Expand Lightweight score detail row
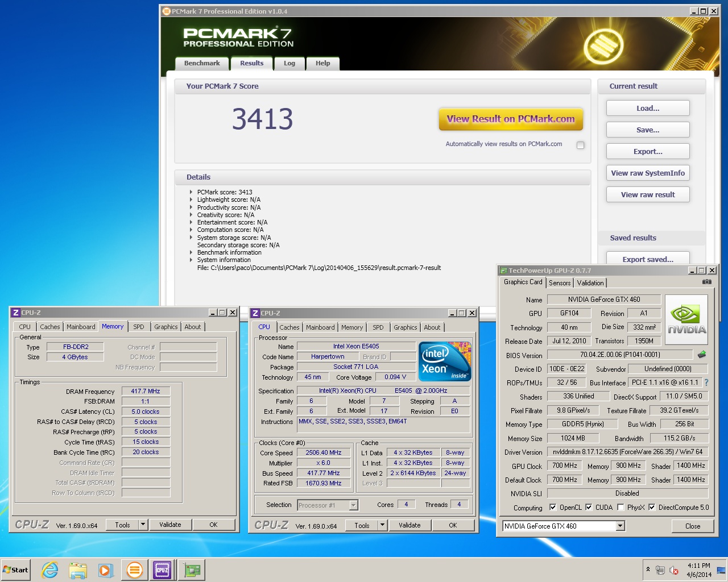 click(x=191, y=199)
